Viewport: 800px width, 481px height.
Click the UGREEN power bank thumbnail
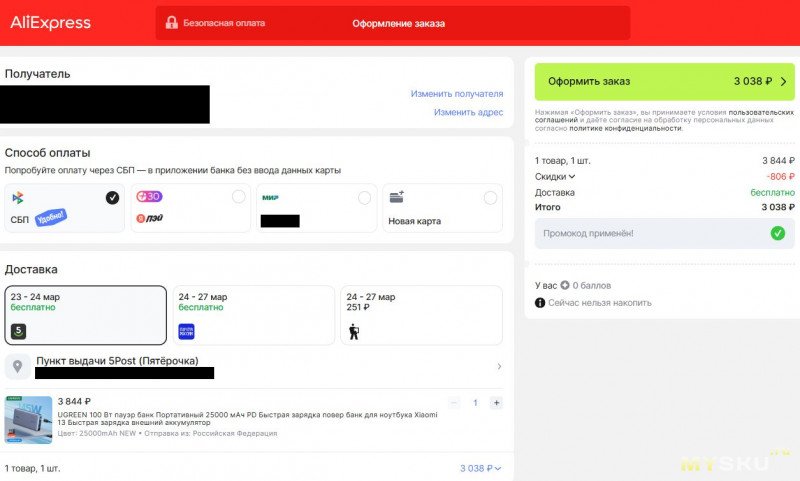coord(28,418)
